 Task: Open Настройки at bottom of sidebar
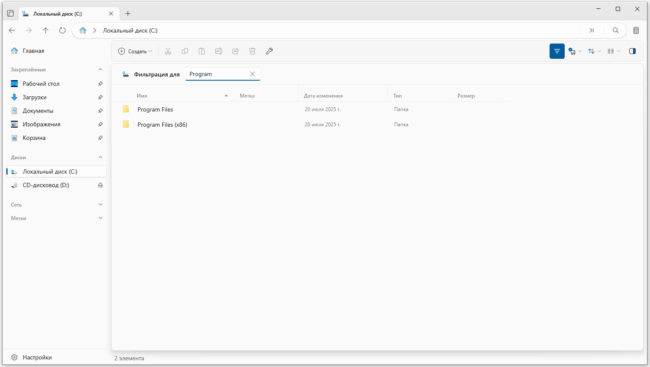[x=56, y=357]
